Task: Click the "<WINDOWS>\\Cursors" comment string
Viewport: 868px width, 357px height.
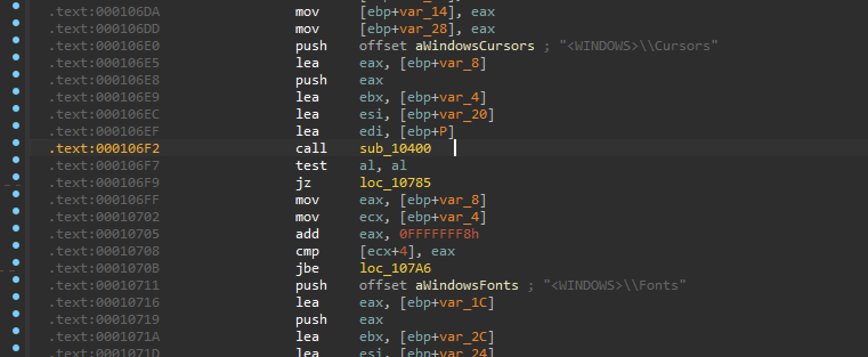Action: click(x=639, y=46)
